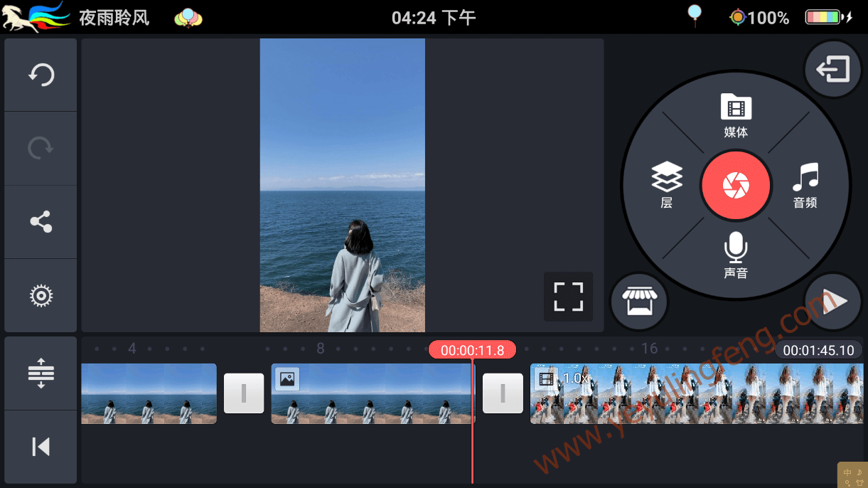
Task: Jump to timeline start
Action: tap(41, 447)
